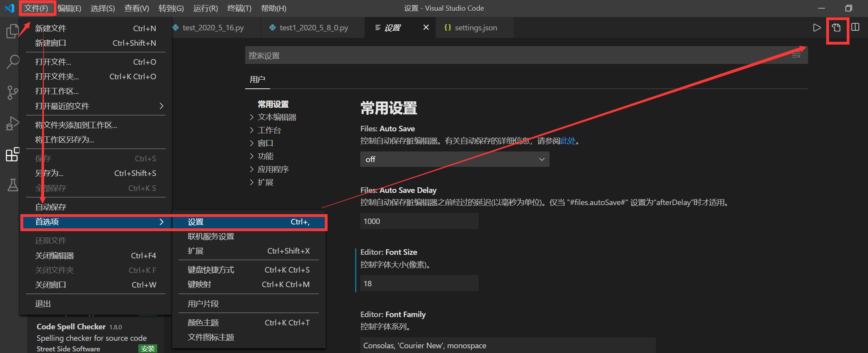The image size is (868, 353).
Task: Minimize the VS Code window
Action: (822, 8)
